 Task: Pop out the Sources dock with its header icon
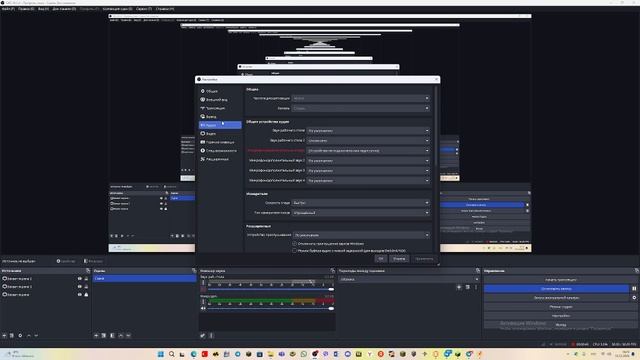88,271
